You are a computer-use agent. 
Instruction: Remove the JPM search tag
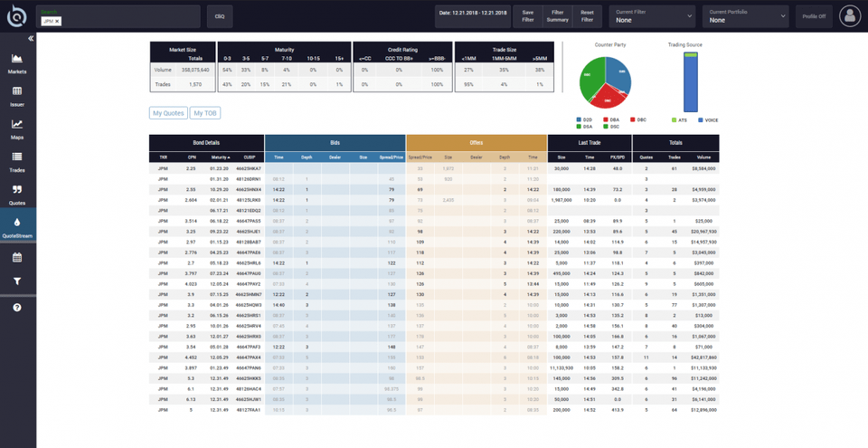58,21
